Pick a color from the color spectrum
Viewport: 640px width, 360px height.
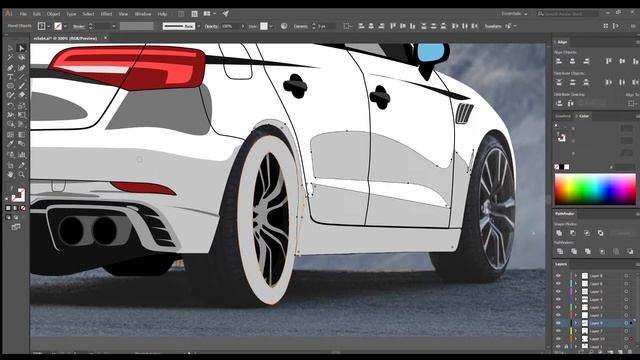(595, 189)
